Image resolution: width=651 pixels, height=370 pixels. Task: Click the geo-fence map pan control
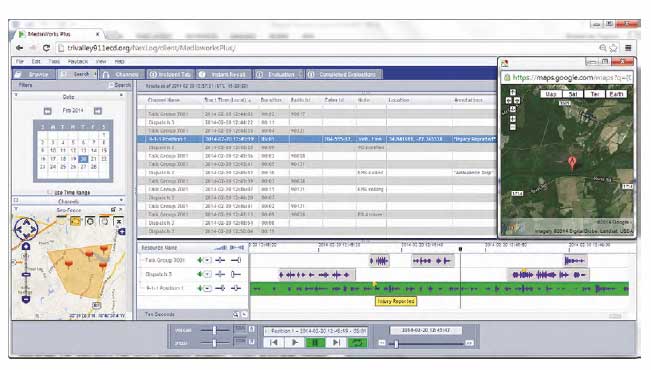(26, 229)
